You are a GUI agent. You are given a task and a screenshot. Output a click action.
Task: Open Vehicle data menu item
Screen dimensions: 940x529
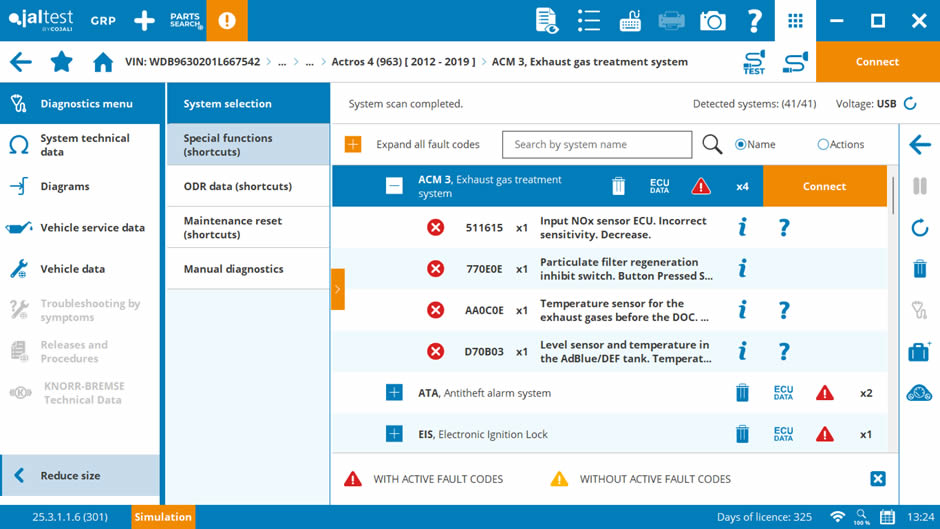[x=80, y=269]
